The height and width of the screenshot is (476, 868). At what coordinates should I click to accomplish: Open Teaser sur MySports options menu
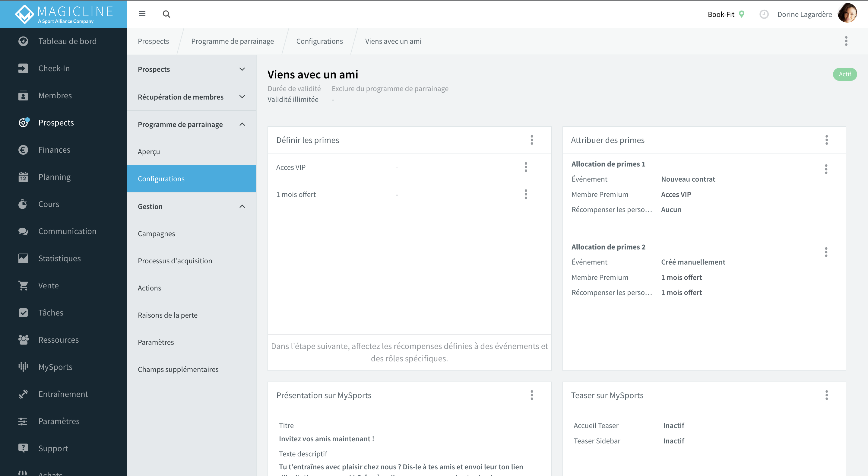[827, 395]
